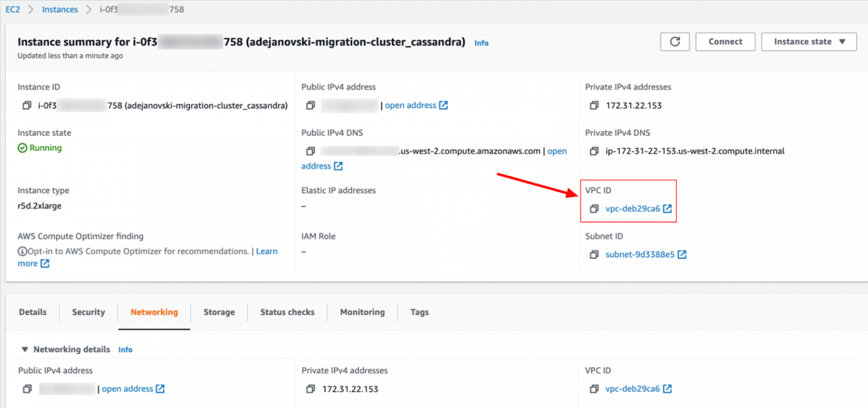Open the Compute Optimizer Learn more link
The width and height of the screenshot is (868, 408).
(x=267, y=251)
